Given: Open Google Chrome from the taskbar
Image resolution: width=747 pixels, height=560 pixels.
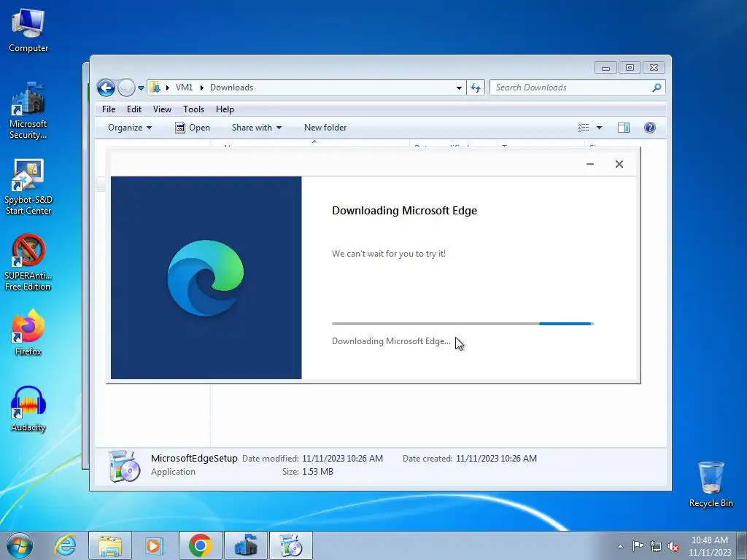Looking at the screenshot, I should [200, 545].
